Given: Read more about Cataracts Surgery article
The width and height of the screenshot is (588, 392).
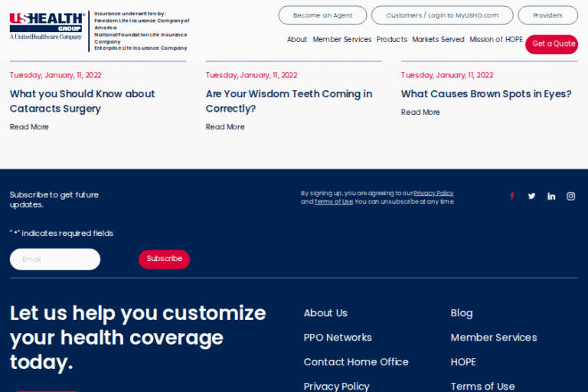Looking at the screenshot, I should click(x=29, y=127).
